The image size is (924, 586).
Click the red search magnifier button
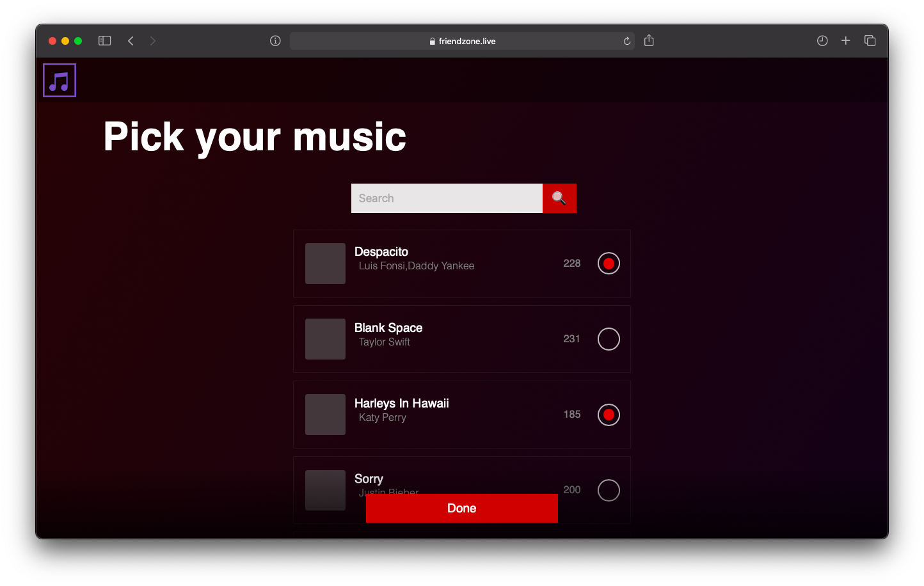(x=559, y=198)
